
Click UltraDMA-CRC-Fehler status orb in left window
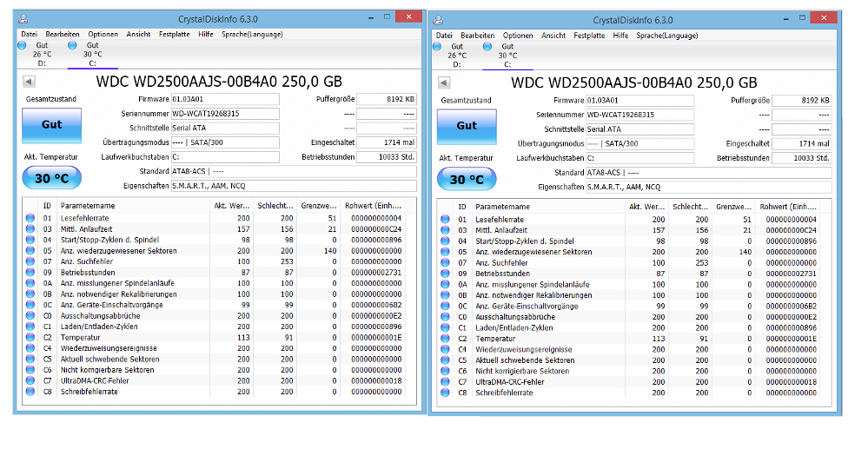30,380
